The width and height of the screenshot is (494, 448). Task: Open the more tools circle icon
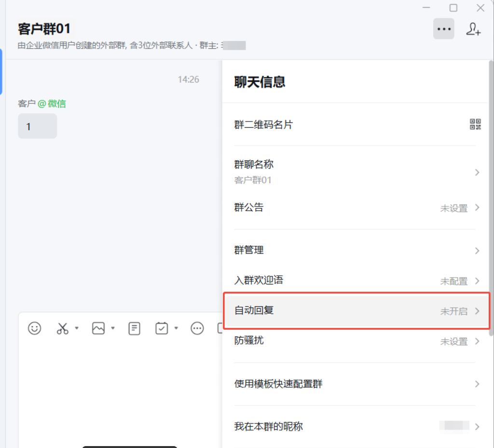[x=197, y=328]
